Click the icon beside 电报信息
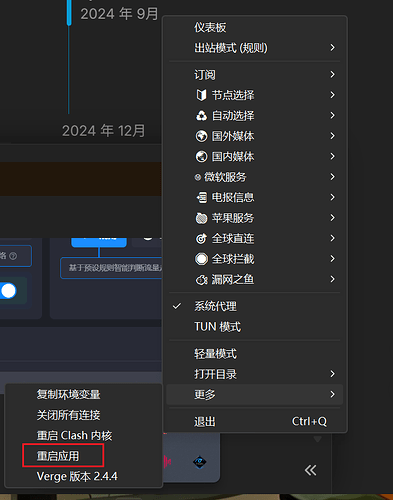 (x=201, y=198)
